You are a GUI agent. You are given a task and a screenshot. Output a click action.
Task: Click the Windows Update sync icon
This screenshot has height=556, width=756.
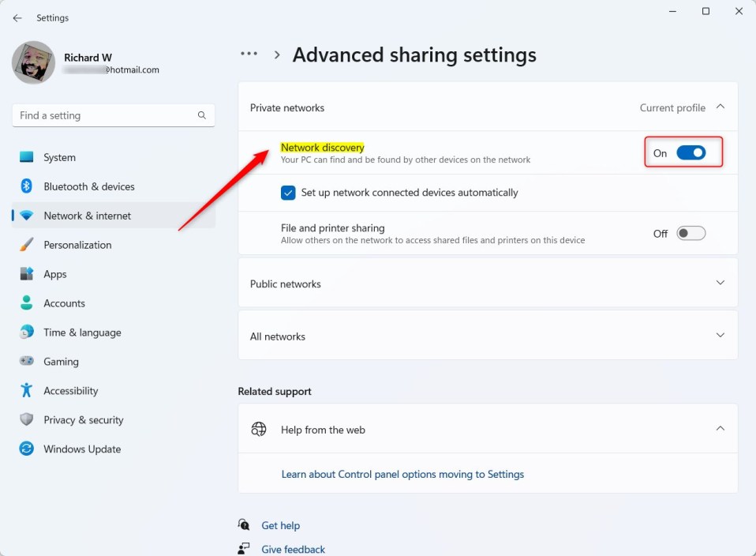tap(26, 449)
